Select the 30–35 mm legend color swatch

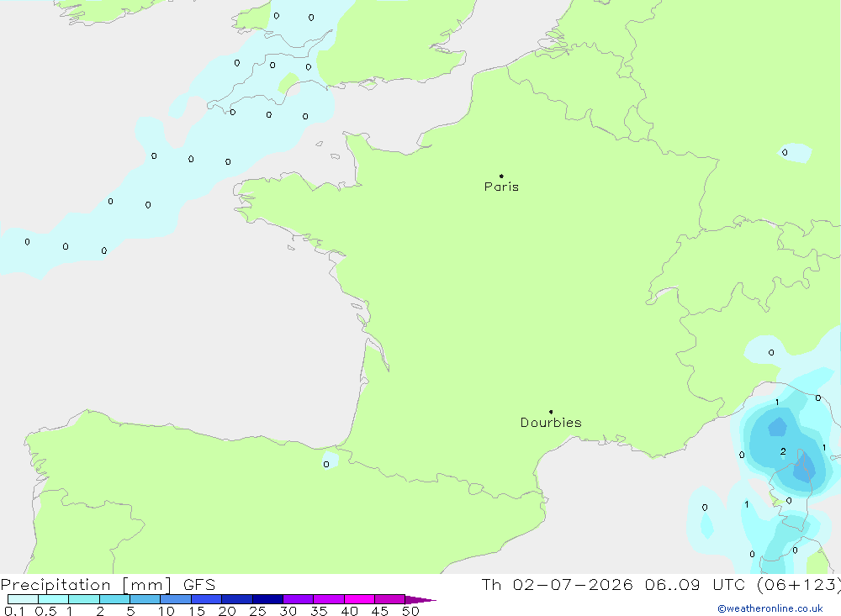tap(299, 599)
